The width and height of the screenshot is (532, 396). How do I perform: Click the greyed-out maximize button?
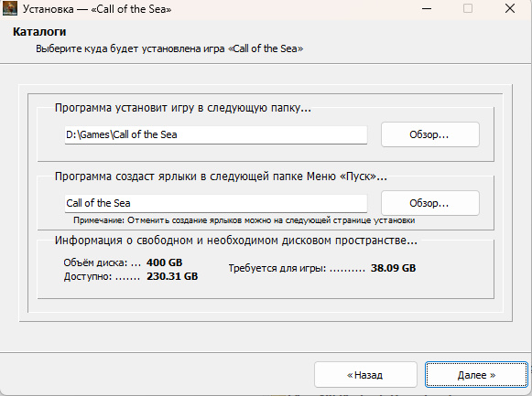coord(468,8)
